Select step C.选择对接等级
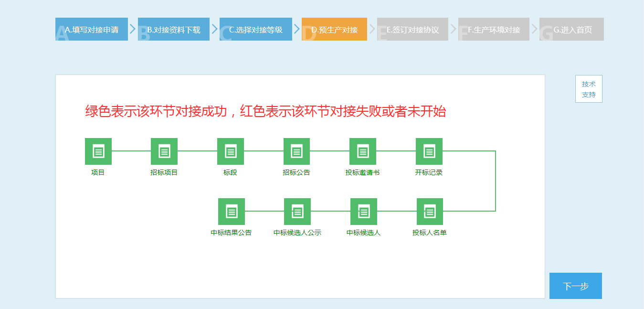This screenshot has width=644, height=309. (255, 29)
